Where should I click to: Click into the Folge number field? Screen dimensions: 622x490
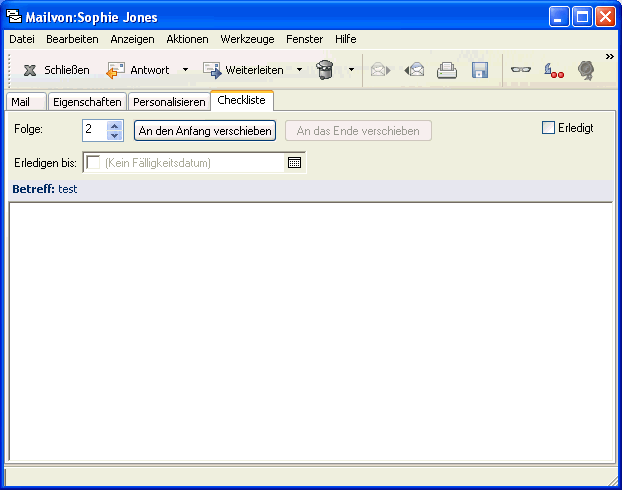pyautogui.click(x=95, y=130)
